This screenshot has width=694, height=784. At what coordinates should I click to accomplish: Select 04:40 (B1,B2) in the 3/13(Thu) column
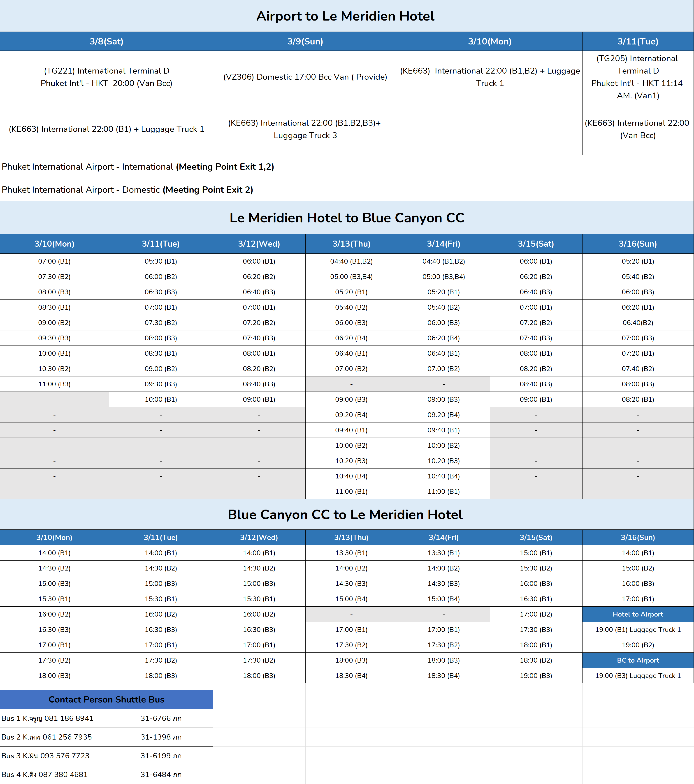(x=351, y=261)
